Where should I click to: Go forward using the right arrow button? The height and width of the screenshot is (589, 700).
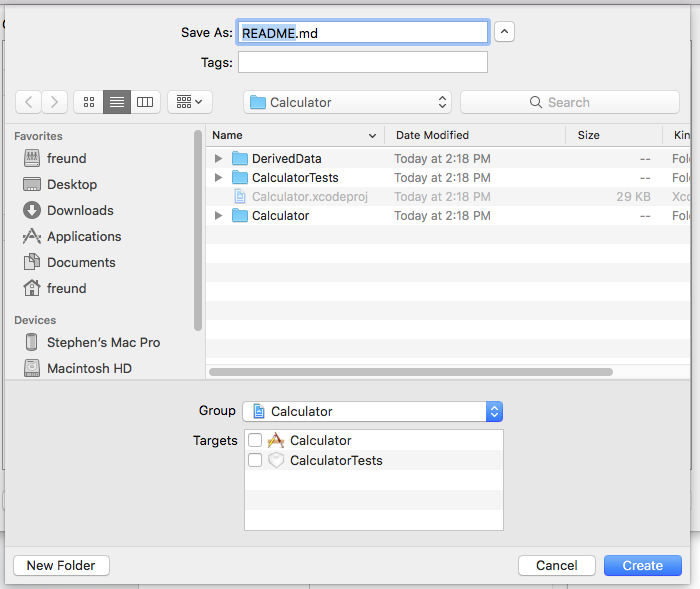click(x=54, y=102)
